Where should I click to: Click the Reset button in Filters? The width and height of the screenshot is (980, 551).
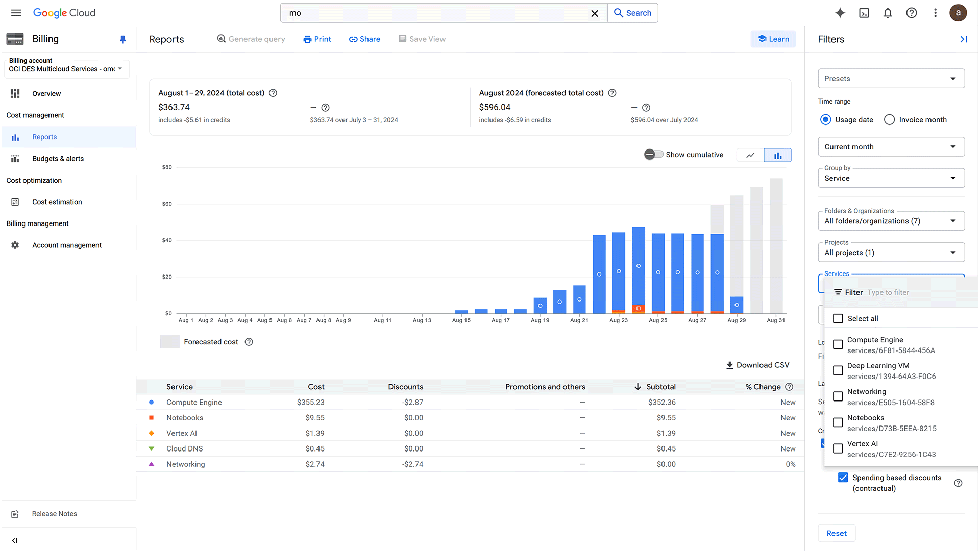(x=837, y=533)
